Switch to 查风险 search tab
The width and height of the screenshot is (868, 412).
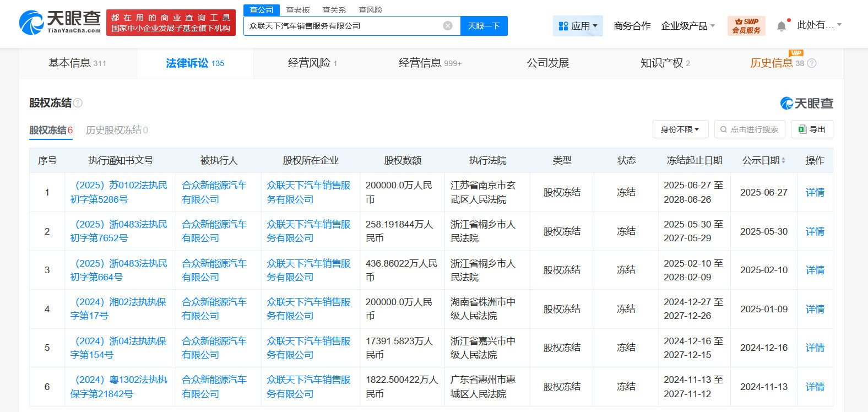pos(371,10)
